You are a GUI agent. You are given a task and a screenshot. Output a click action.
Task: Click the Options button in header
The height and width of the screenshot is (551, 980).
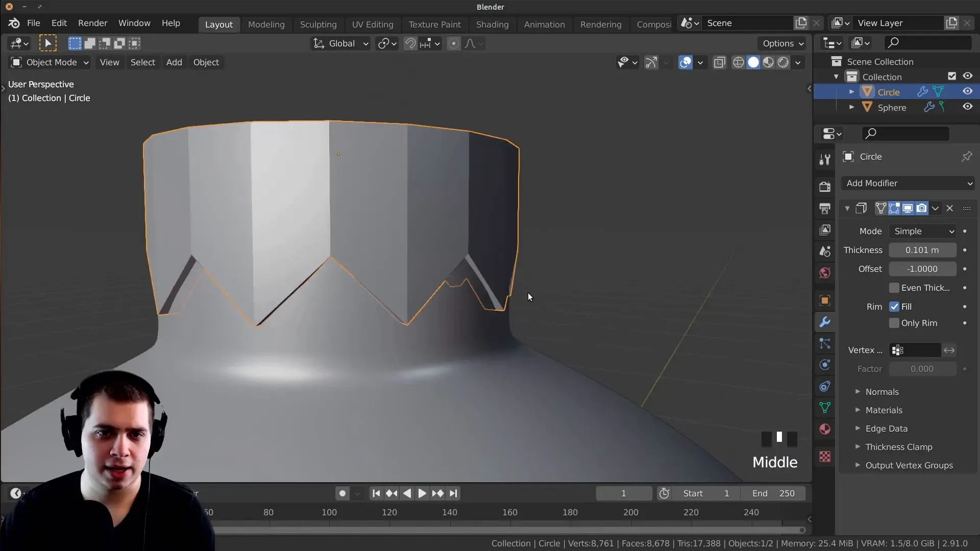click(x=782, y=43)
